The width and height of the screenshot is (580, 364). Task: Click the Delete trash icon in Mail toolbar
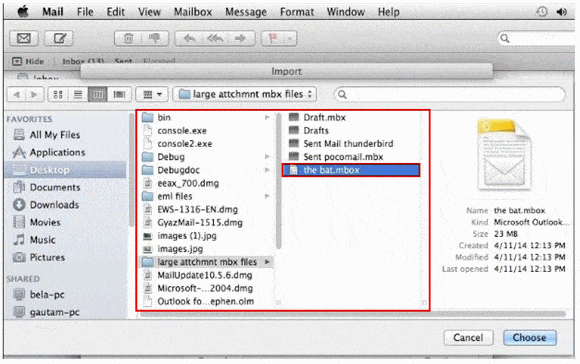(x=128, y=38)
